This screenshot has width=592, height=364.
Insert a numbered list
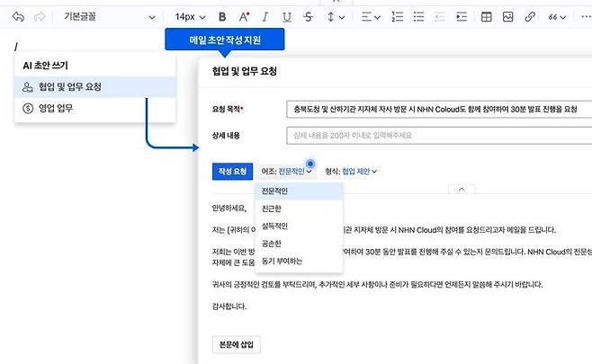pos(397,17)
